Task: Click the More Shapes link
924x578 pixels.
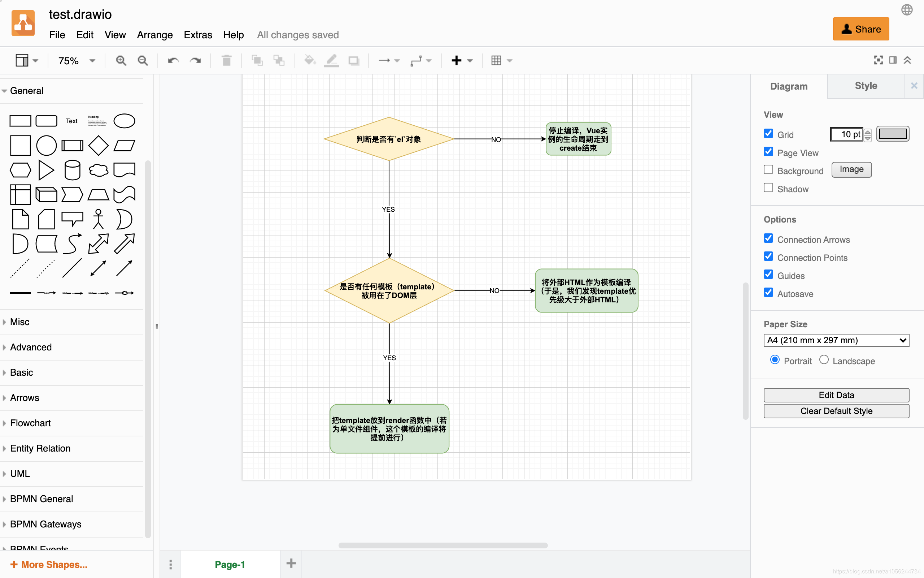Action: [x=49, y=565]
